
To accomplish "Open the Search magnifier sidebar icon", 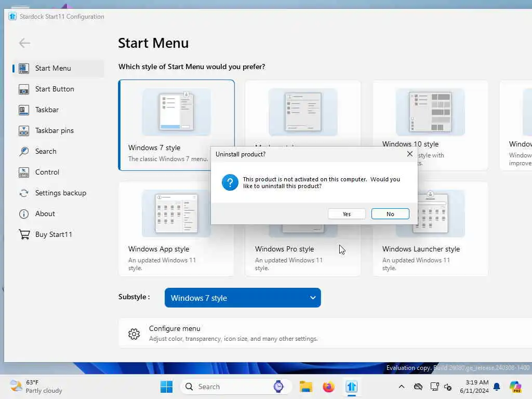I will point(24,151).
